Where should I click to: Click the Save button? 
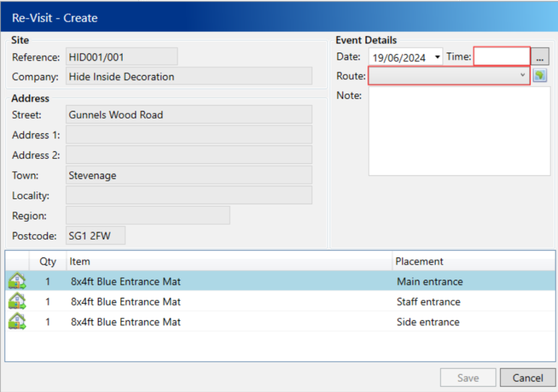coord(468,378)
